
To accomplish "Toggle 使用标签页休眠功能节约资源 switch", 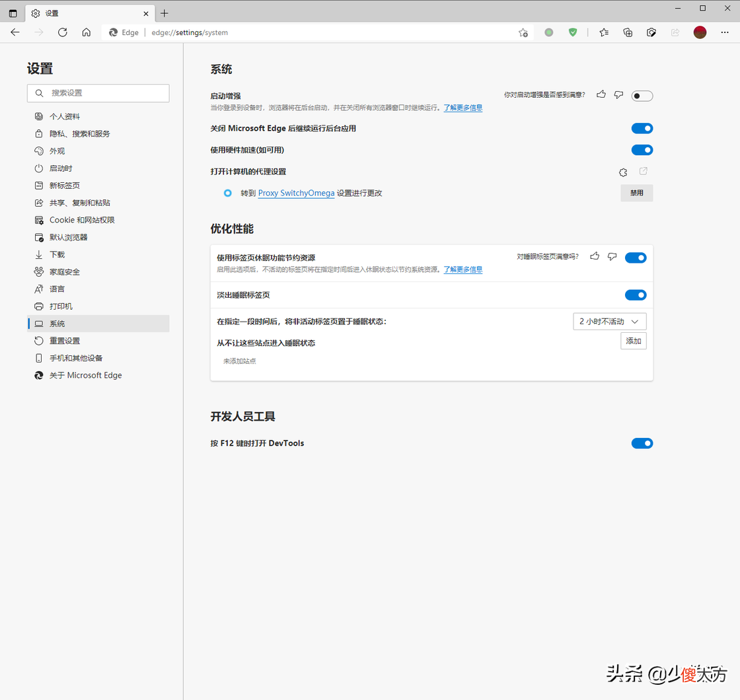I will tap(635, 258).
